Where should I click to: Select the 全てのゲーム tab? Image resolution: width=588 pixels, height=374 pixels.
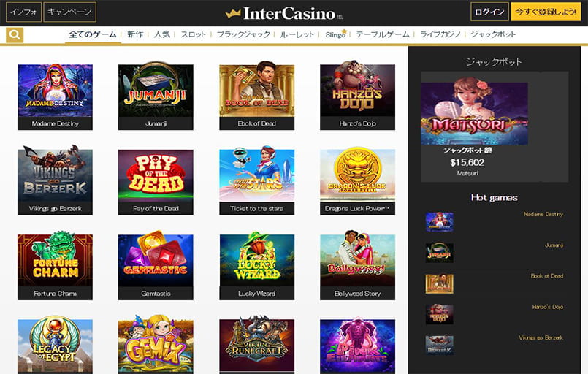pyautogui.click(x=93, y=34)
